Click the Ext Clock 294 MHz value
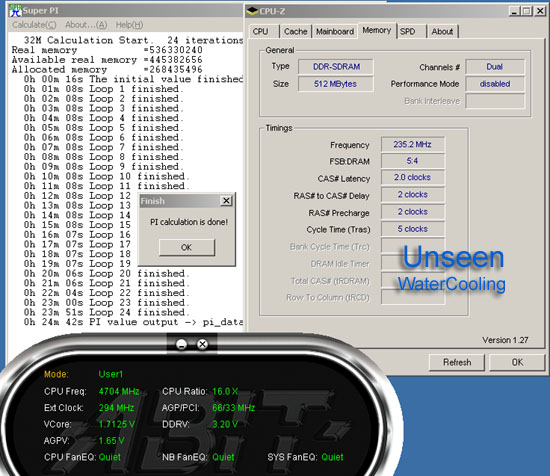This screenshot has width=550, height=476. (x=116, y=408)
